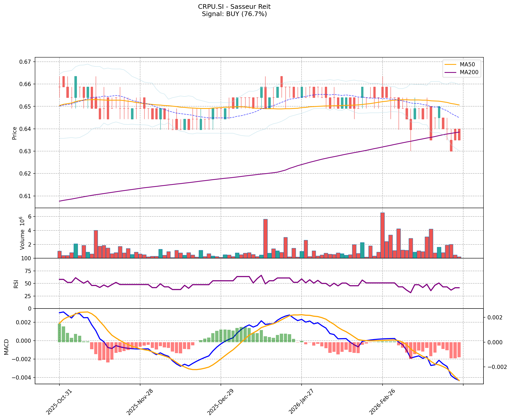Click the orange MA50 legend line swatch
511x420 pixels.
pyautogui.click(x=450, y=64)
